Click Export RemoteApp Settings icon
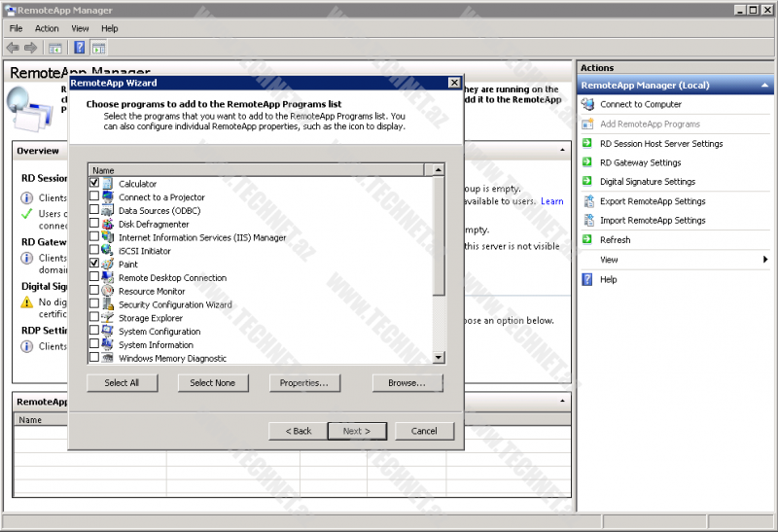Image resolution: width=778 pixels, height=532 pixels. [587, 201]
